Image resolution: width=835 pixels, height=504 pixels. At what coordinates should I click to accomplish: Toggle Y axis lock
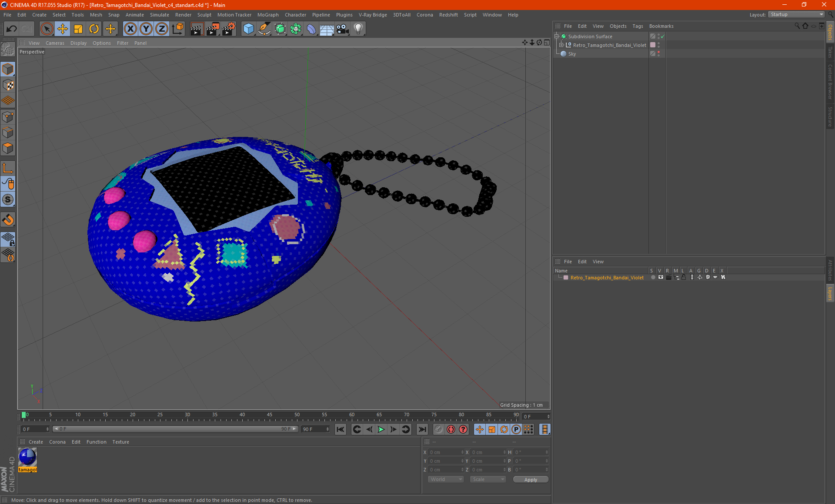click(x=146, y=29)
